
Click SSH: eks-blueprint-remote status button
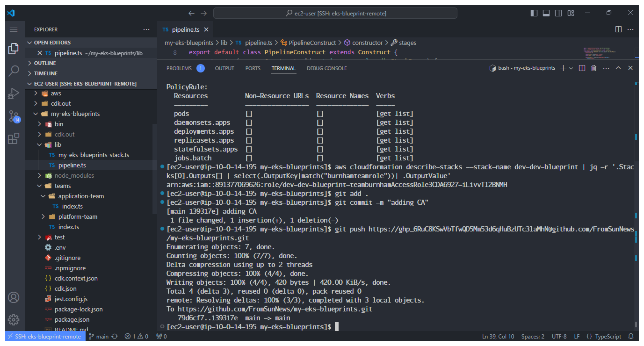(45, 336)
